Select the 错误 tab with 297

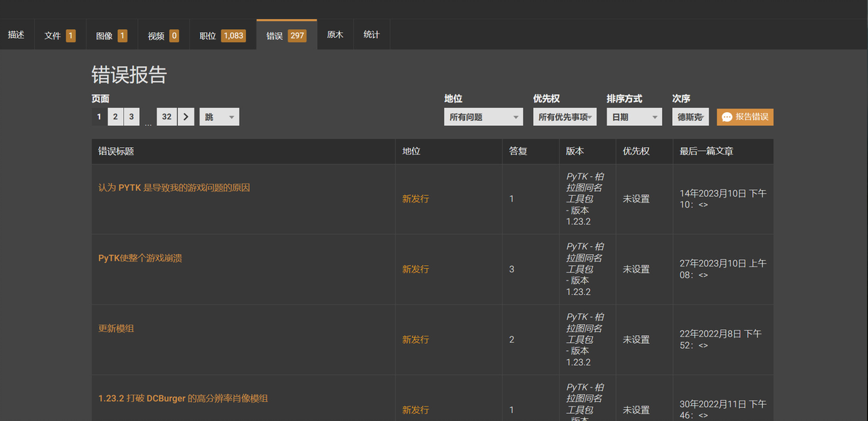(x=286, y=36)
